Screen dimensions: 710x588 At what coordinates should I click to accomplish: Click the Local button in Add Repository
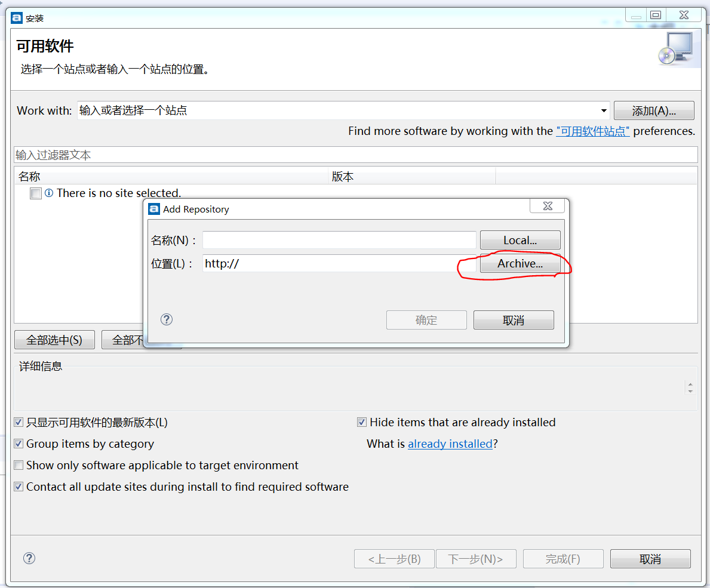[x=520, y=239]
